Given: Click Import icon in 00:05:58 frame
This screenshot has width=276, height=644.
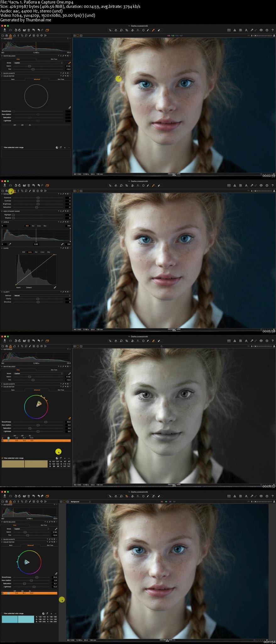Looking at the screenshot, I should point(4,185).
